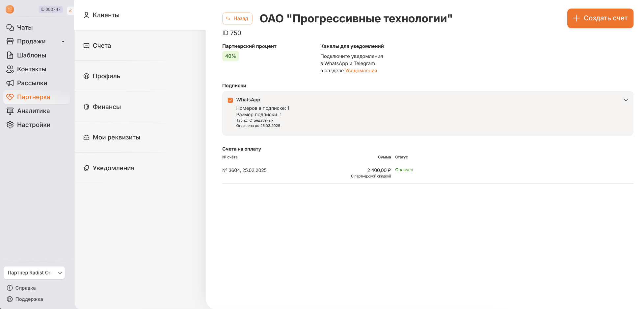The height and width of the screenshot is (309, 644).
Task: Uncheck the WhatsApp subscription checkbox
Action: 230,100
